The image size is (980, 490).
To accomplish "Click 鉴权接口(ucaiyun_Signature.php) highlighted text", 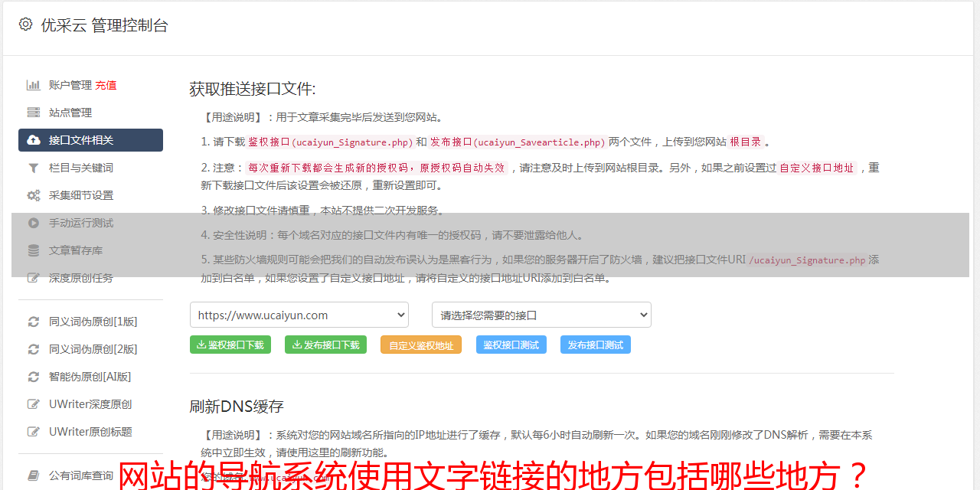I will click(331, 142).
